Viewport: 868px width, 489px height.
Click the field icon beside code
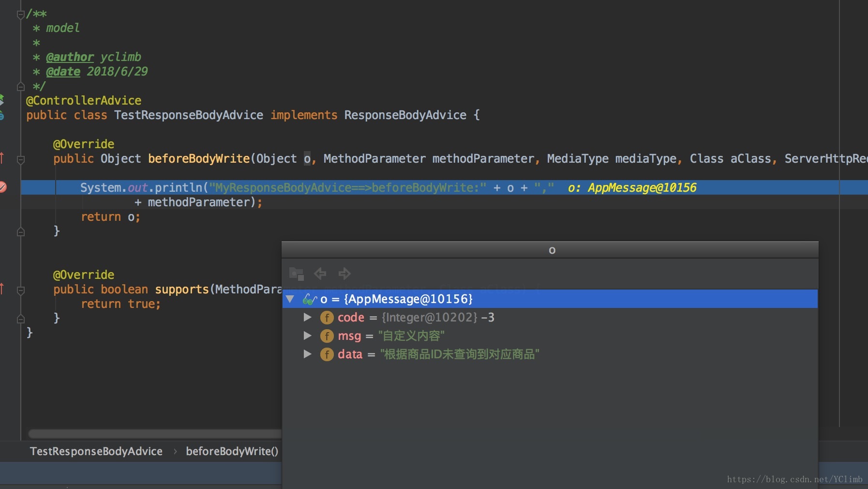[327, 318]
